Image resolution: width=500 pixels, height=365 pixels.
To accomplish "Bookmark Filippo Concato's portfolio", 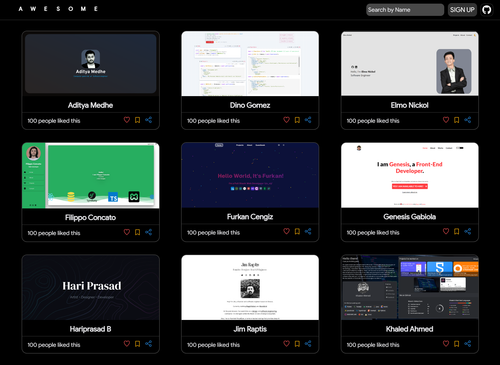I will coord(137,232).
